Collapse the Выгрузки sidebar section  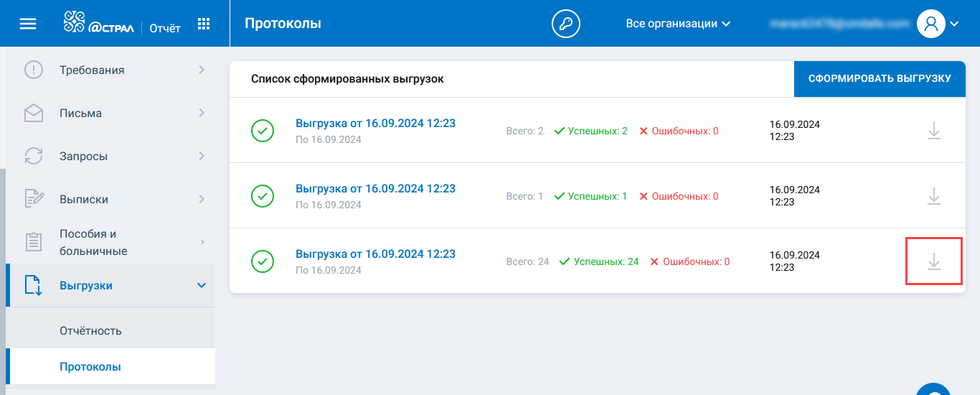coord(201,286)
